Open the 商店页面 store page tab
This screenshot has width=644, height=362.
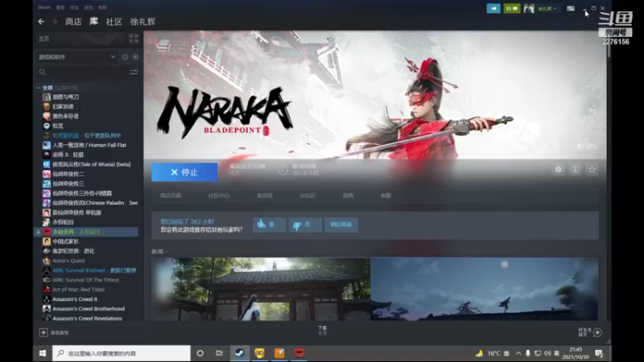(171, 195)
